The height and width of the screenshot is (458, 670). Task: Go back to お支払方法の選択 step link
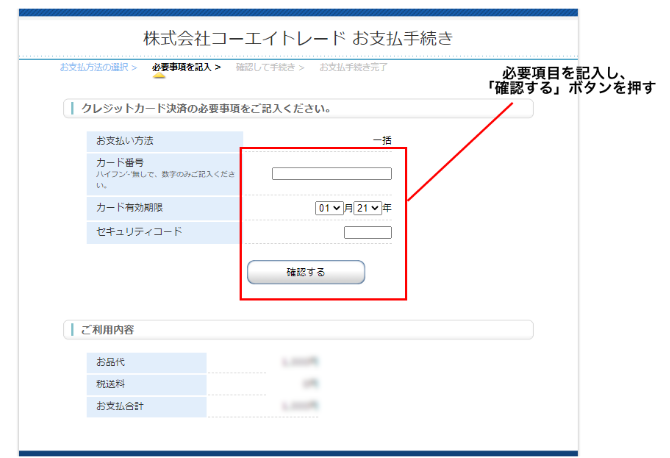(98, 67)
